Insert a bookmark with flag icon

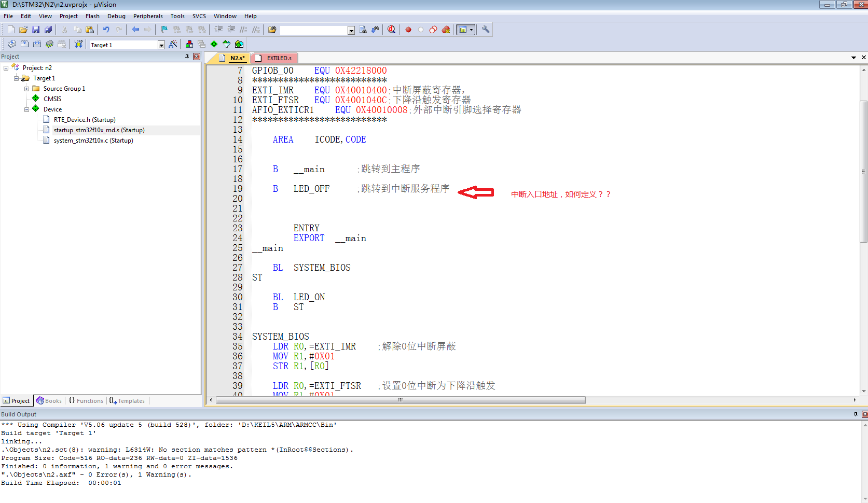click(164, 30)
